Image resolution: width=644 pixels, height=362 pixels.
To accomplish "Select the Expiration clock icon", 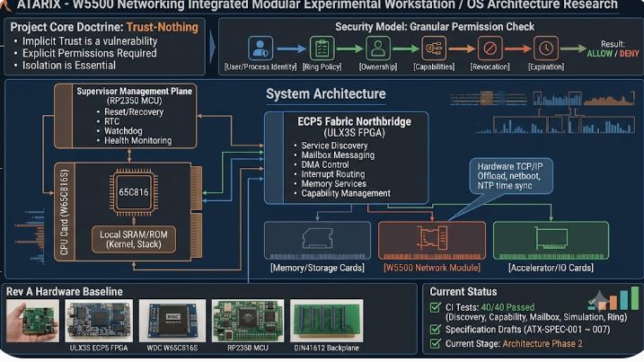I will (x=546, y=49).
